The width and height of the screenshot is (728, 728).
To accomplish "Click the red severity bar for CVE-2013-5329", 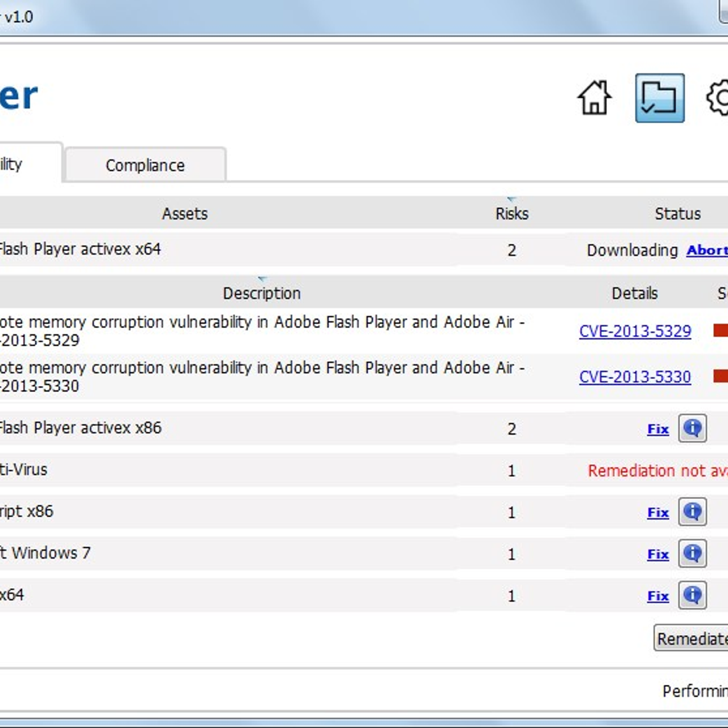I will [721, 330].
